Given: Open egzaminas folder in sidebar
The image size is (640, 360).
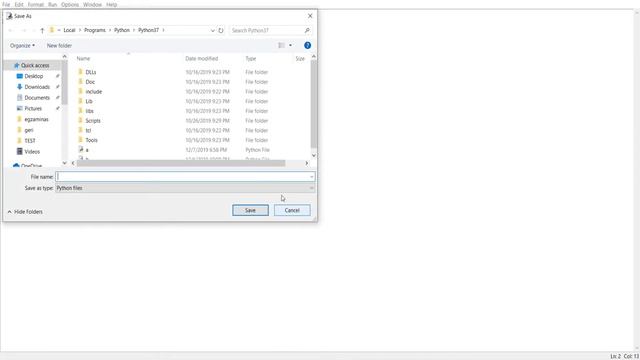Looking at the screenshot, I should tap(36, 120).
